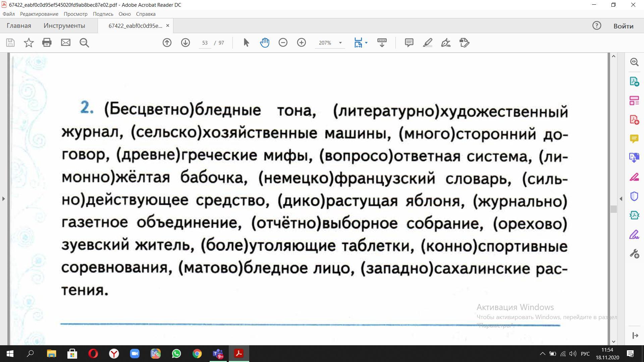This screenshot has height=362, width=644.
Task: Go to next page with down arrow
Action: 185,43
